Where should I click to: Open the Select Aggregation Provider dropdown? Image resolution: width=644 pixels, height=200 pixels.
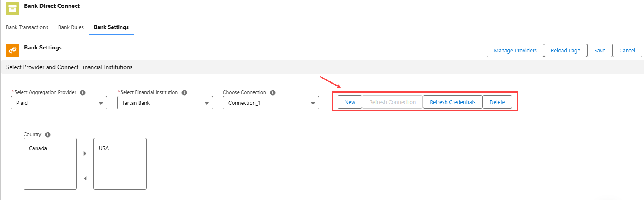[59, 103]
